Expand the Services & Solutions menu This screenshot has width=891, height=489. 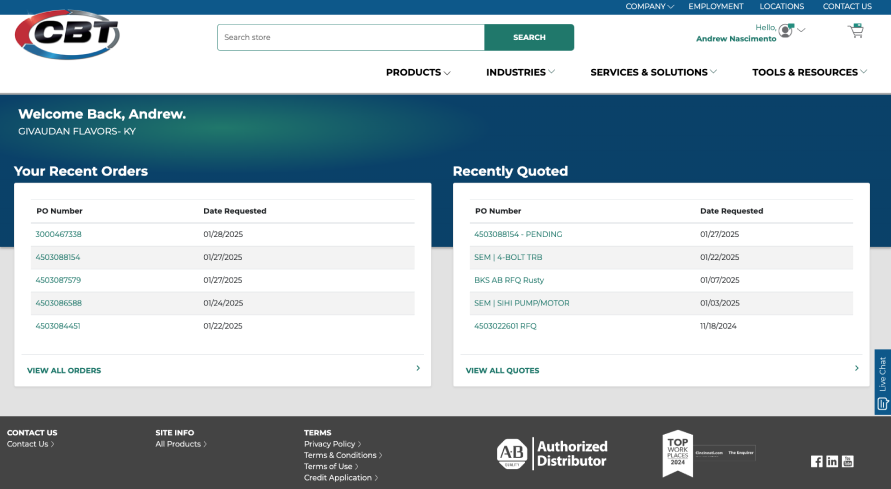click(653, 72)
